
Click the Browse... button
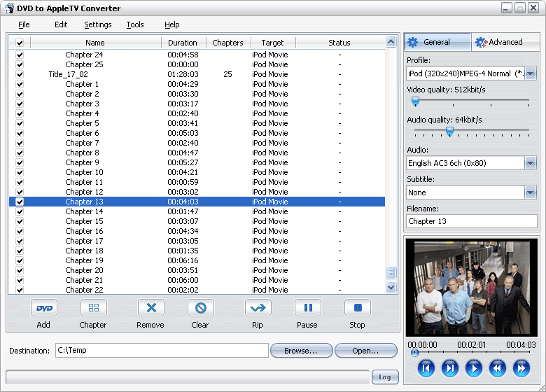pyautogui.click(x=301, y=351)
